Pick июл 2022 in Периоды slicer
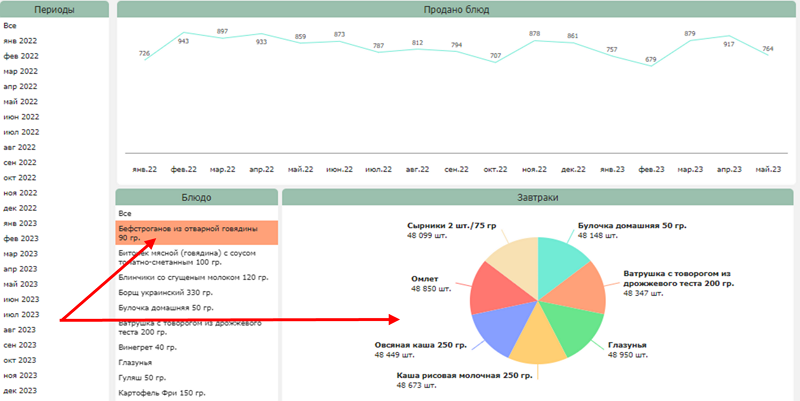Viewport: 800px width, 401px height. [21, 132]
